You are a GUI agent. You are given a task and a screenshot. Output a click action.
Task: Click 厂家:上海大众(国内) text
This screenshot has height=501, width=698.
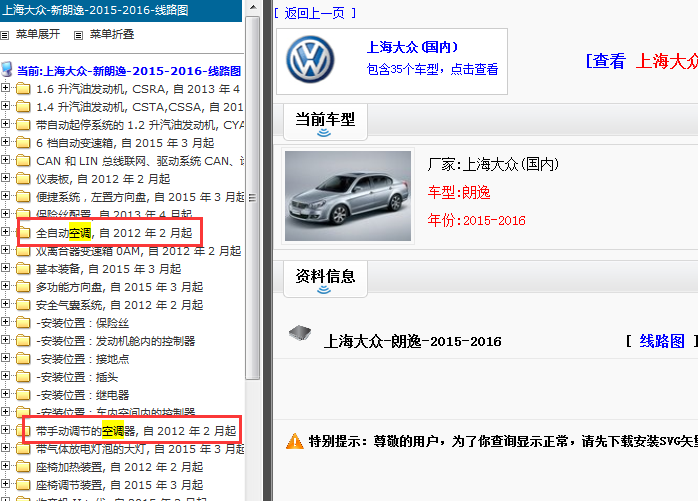pyautogui.click(x=493, y=165)
